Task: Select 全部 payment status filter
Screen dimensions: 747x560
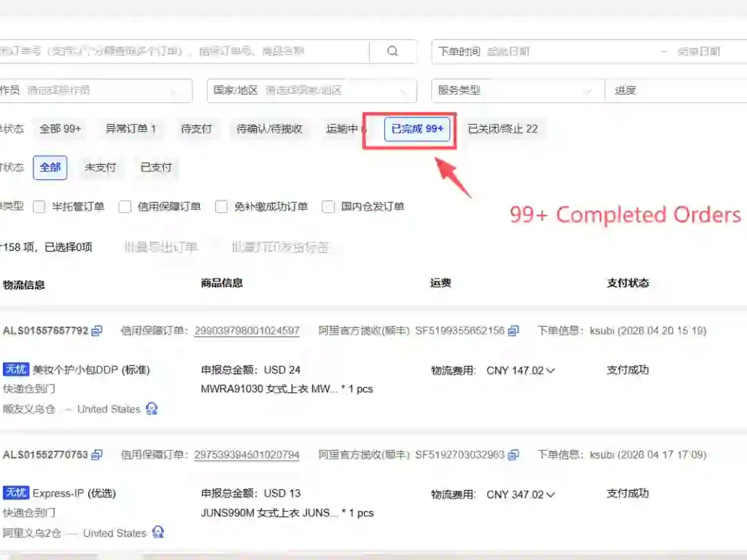Action: 50,168
